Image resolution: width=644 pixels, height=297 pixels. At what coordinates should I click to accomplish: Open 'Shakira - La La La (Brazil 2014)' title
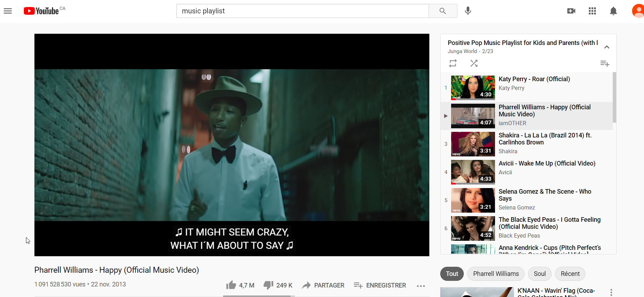coord(545,139)
